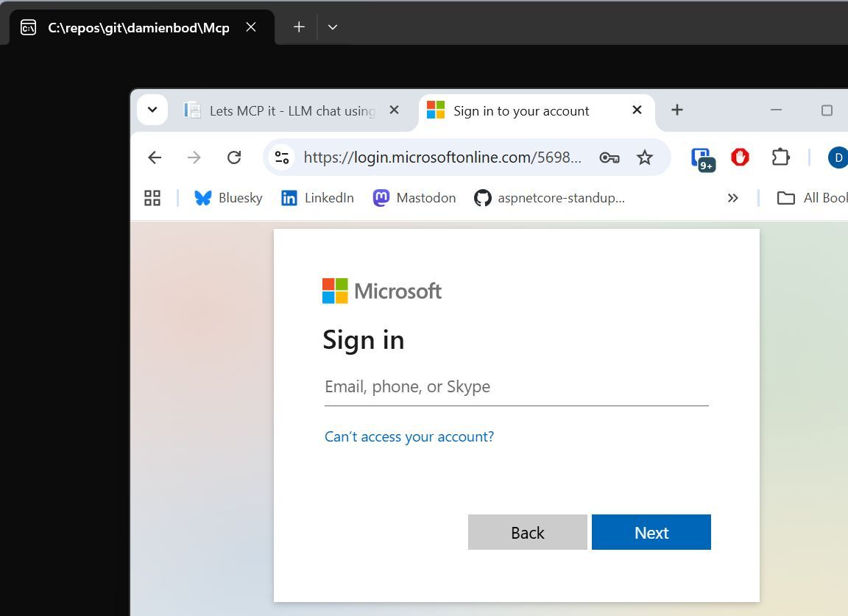
Task: Open the Bluesky bookmark
Action: pos(228,198)
